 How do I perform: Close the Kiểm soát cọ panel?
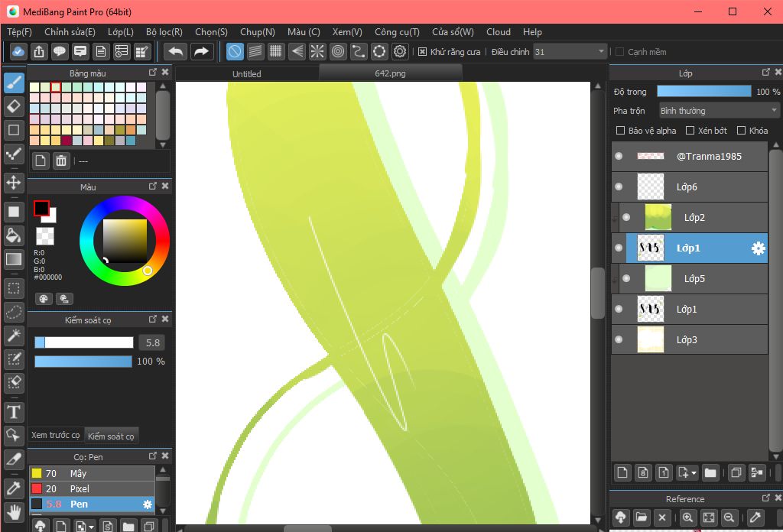tap(165, 319)
